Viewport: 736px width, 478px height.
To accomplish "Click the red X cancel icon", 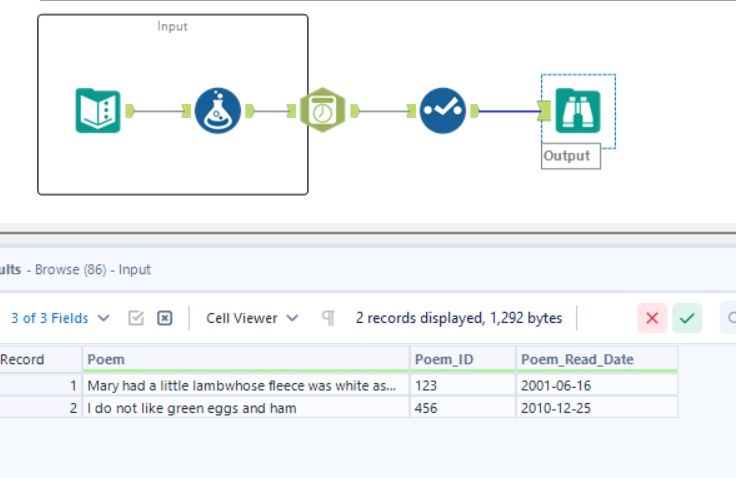I will click(x=652, y=318).
